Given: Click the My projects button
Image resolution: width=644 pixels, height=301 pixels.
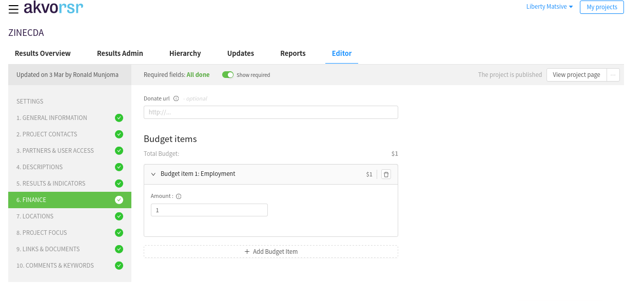Looking at the screenshot, I should [602, 7].
